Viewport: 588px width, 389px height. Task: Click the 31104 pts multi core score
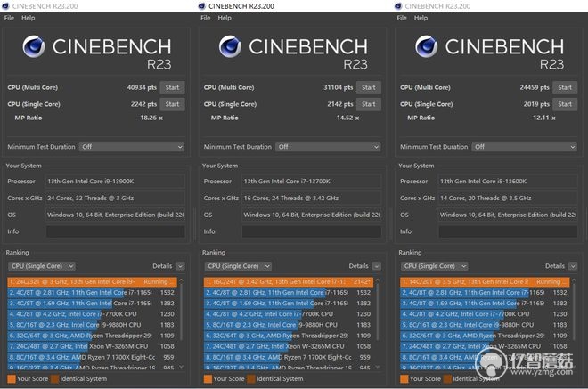pos(339,88)
